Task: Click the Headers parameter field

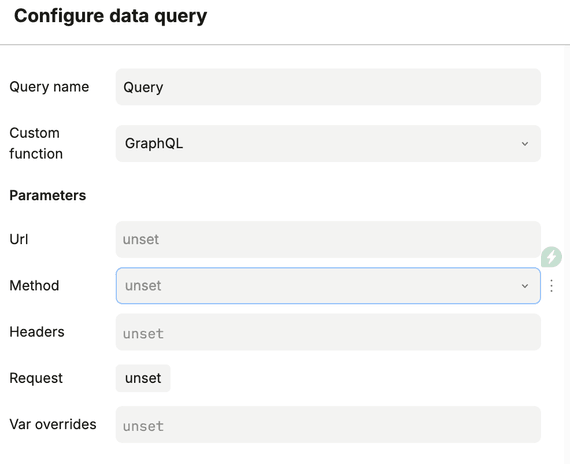Action: point(328,332)
